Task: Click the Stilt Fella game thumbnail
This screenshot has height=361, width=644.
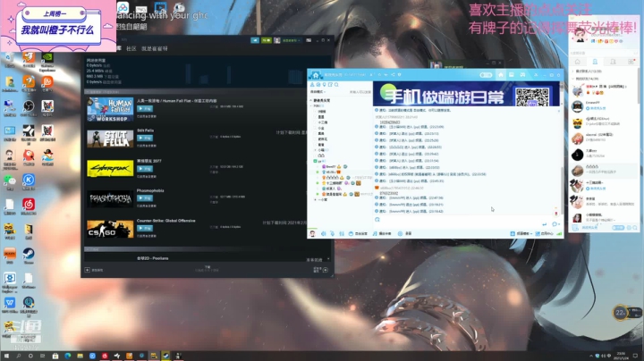Action: (110, 139)
